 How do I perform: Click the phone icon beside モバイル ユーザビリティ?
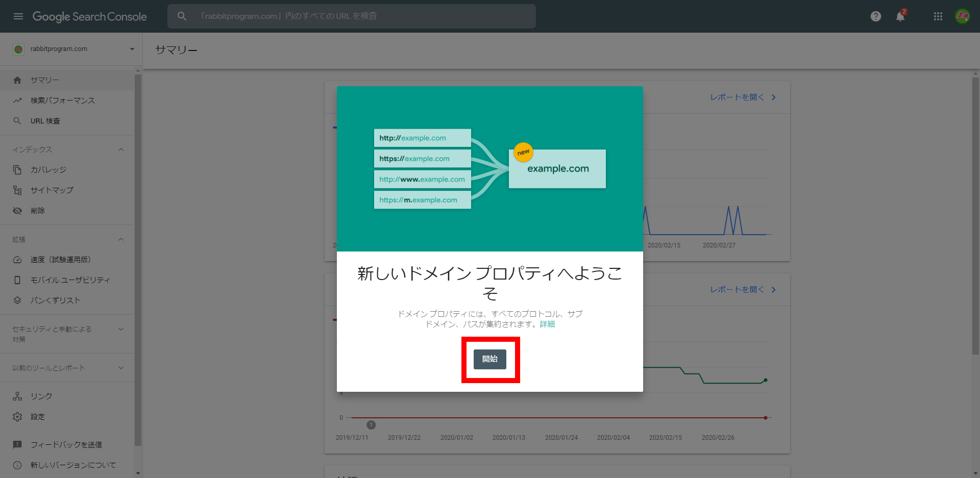[17, 280]
